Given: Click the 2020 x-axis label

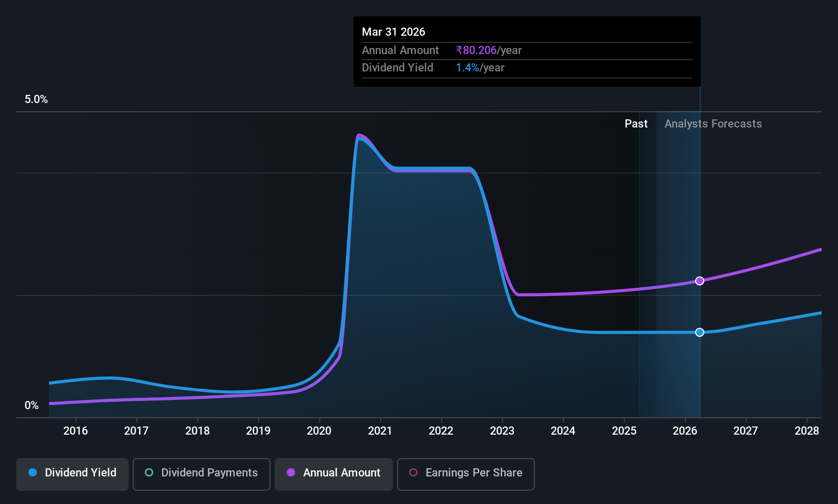Looking at the screenshot, I should (x=319, y=431).
